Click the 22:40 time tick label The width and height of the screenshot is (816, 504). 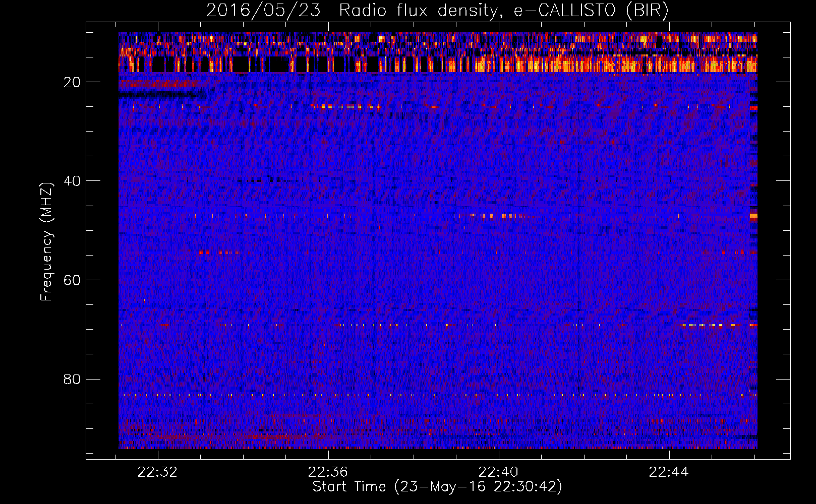pos(498,472)
